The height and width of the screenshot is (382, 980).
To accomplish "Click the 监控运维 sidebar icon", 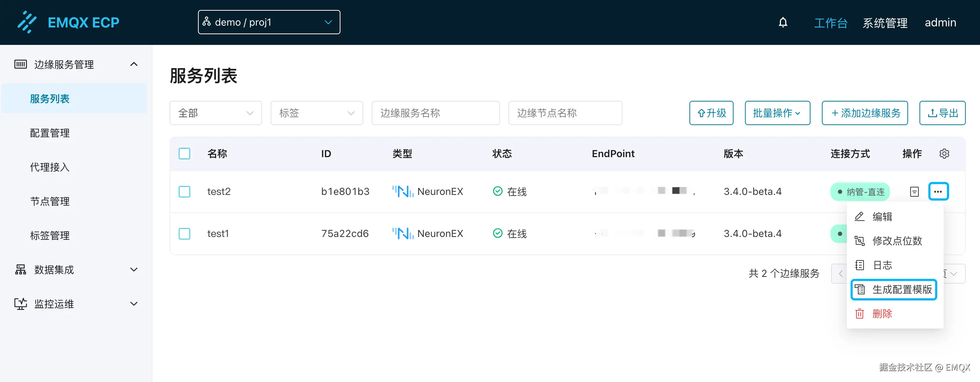I will (20, 304).
